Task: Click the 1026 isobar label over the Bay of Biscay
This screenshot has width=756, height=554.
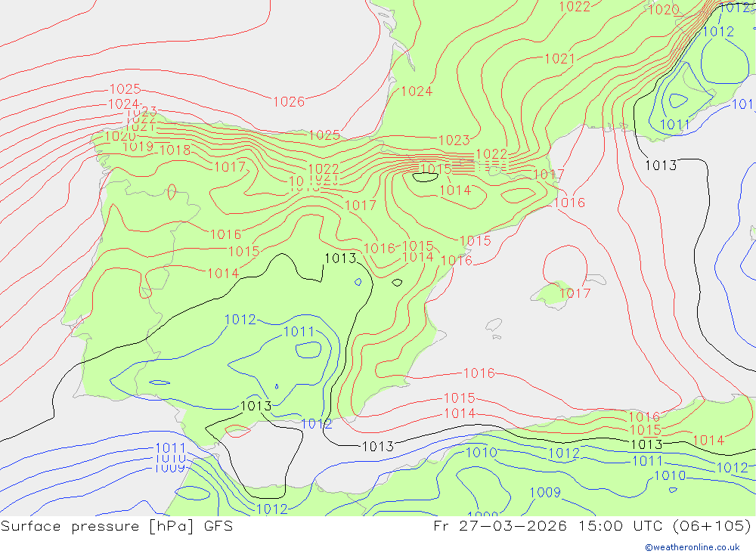Action: click(x=289, y=102)
